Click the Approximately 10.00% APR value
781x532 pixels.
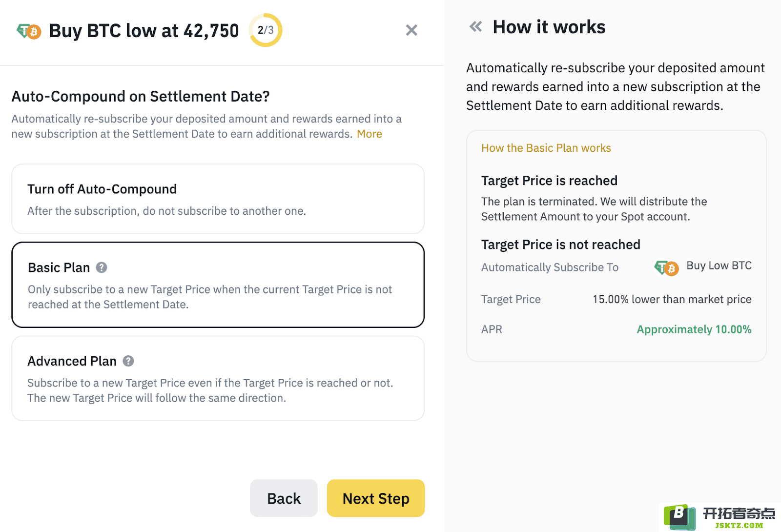point(694,329)
